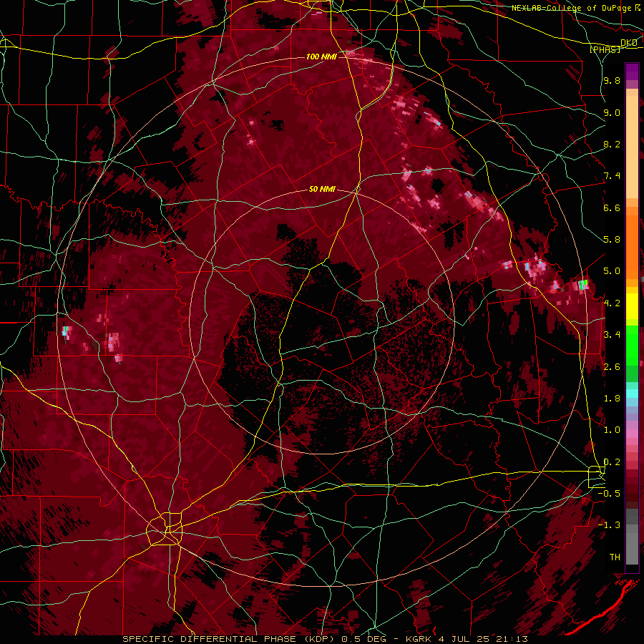The image size is (644, 644).
Task: Click the 3.4 scale value
Action: pos(612,335)
